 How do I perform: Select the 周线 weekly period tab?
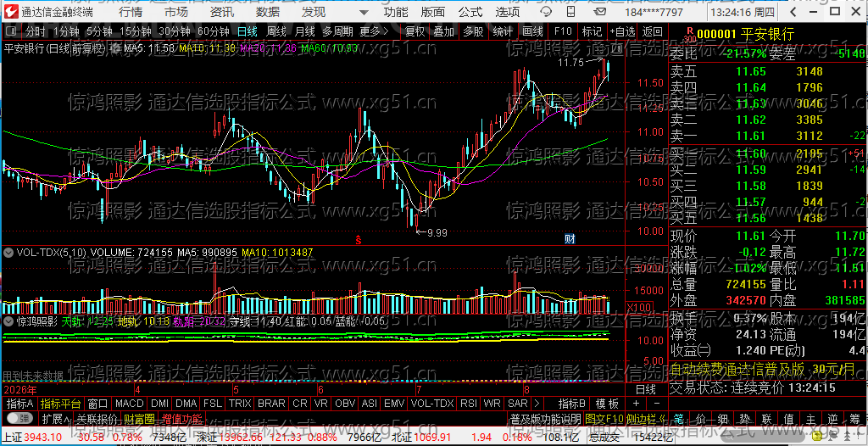(x=276, y=31)
